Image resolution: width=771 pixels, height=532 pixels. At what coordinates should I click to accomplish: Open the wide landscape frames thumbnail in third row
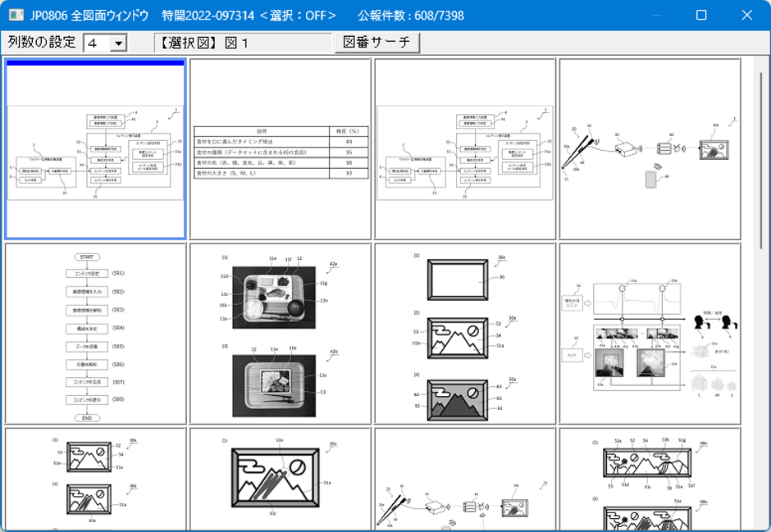click(x=650, y=479)
